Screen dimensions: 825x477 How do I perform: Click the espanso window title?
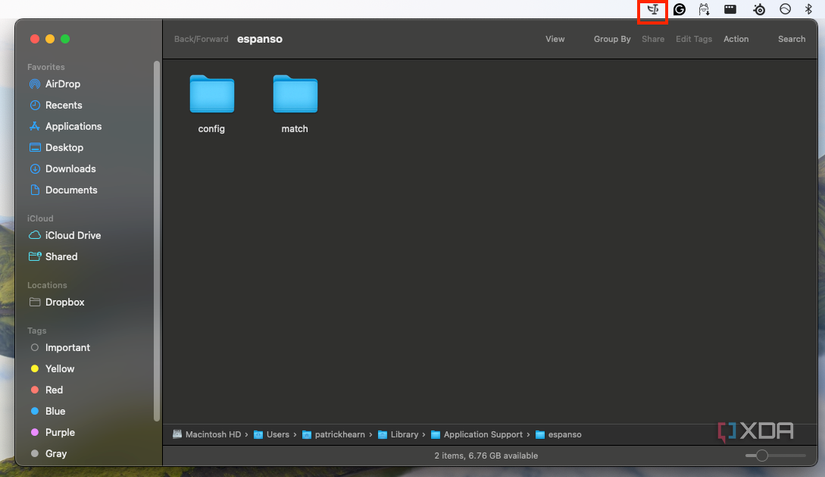pos(259,39)
